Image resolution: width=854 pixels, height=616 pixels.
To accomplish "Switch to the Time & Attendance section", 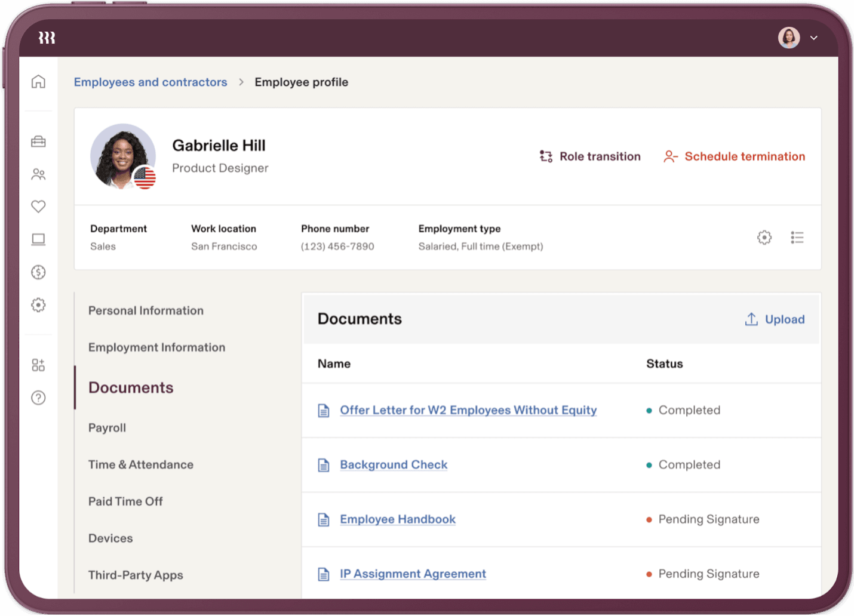I will (140, 464).
